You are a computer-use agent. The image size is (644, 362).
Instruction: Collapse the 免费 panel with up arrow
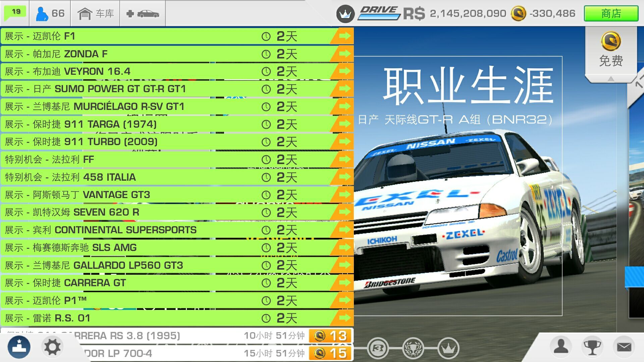pyautogui.click(x=611, y=79)
